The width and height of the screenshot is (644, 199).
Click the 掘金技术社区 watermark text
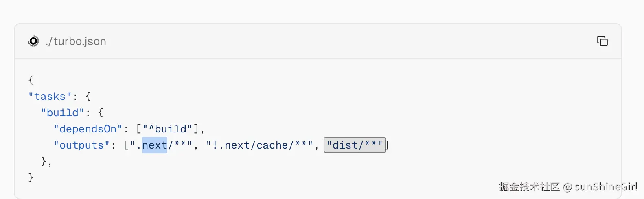click(529, 187)
